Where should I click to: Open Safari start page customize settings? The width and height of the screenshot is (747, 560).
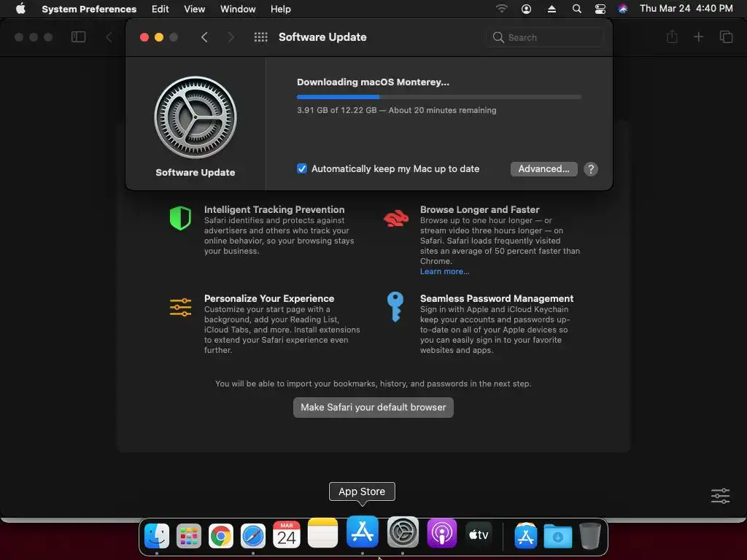[720, 496]
